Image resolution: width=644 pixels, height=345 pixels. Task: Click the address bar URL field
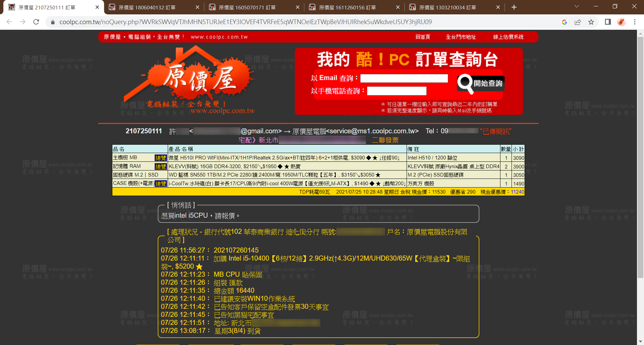point(246,22)
